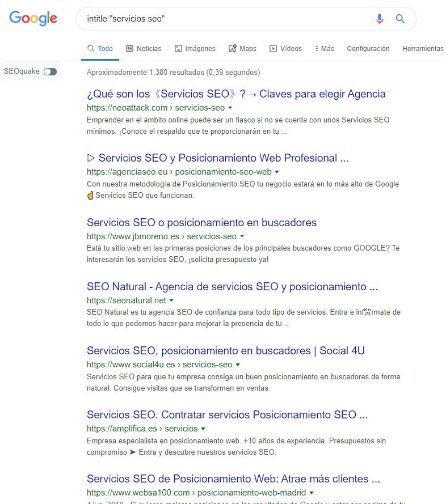The width and height of the screenshot is (446, 504).
Task: Open the Maps tab
Action: click(242, 49)
